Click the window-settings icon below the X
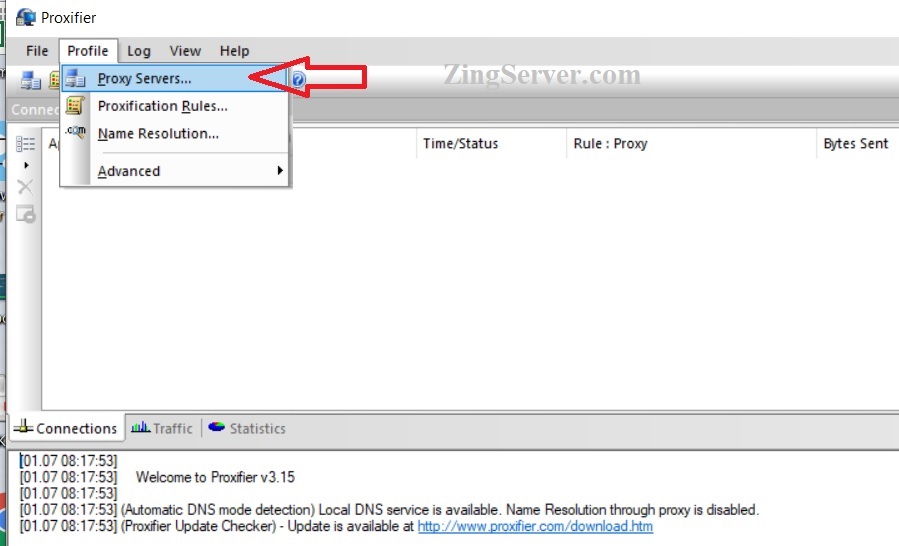The width and height of the screenshot is (899, 546). pos(26,214)
